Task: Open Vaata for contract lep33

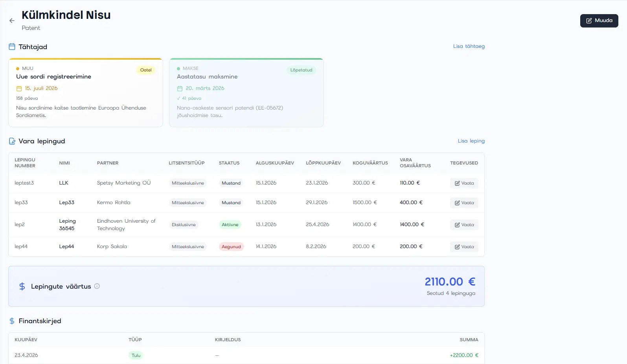Action: pos(464,203)
